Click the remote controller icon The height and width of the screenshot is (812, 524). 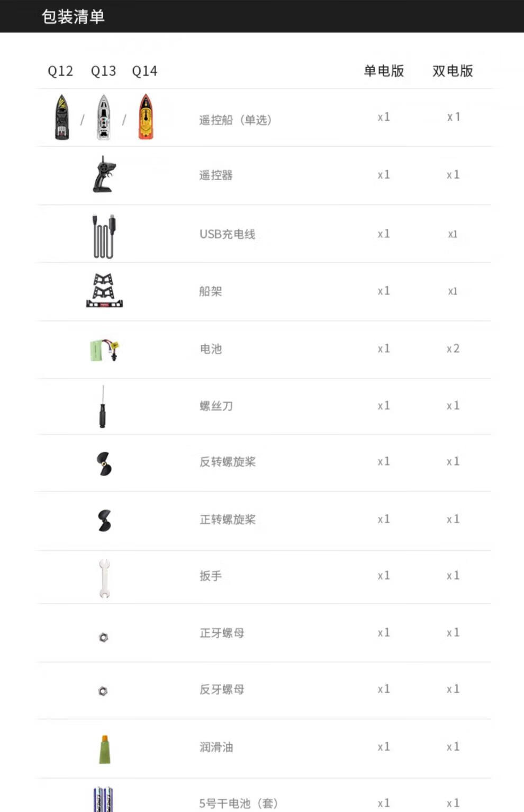(104, 174)
